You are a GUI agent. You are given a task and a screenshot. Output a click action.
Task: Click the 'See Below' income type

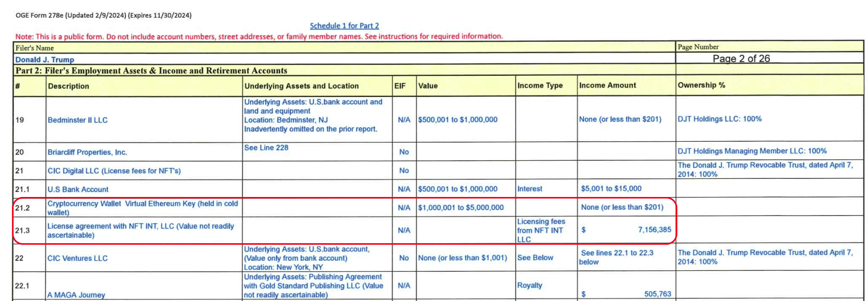[535, 258]
